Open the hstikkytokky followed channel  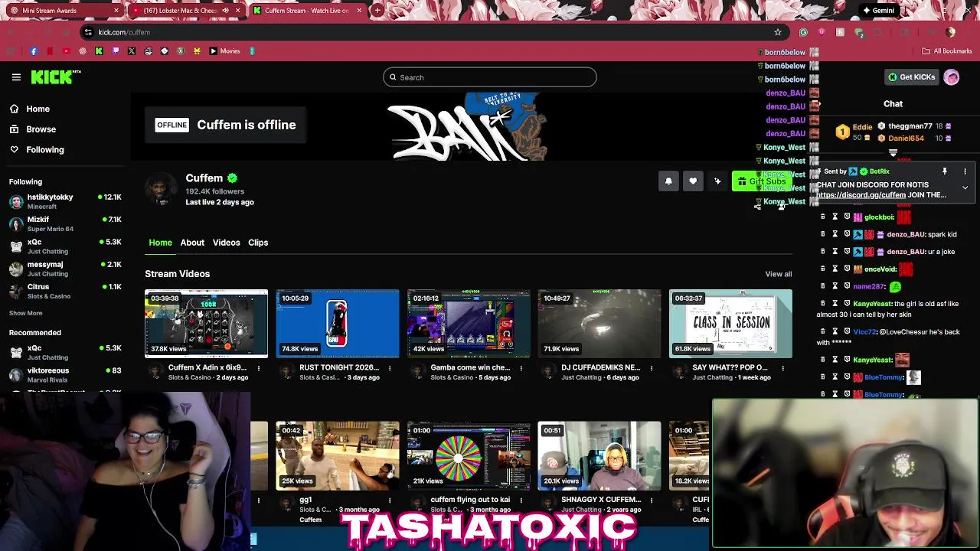tap(65, 201)
